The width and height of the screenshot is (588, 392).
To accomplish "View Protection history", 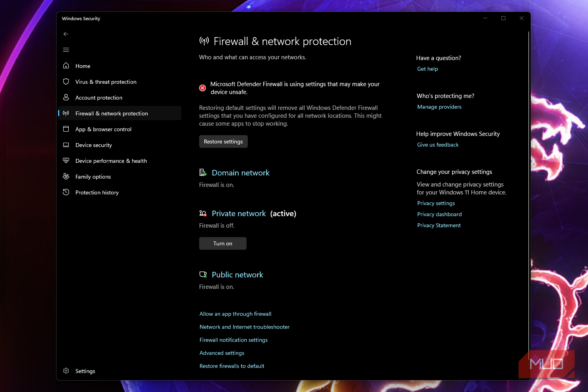I will pos(120,192).
